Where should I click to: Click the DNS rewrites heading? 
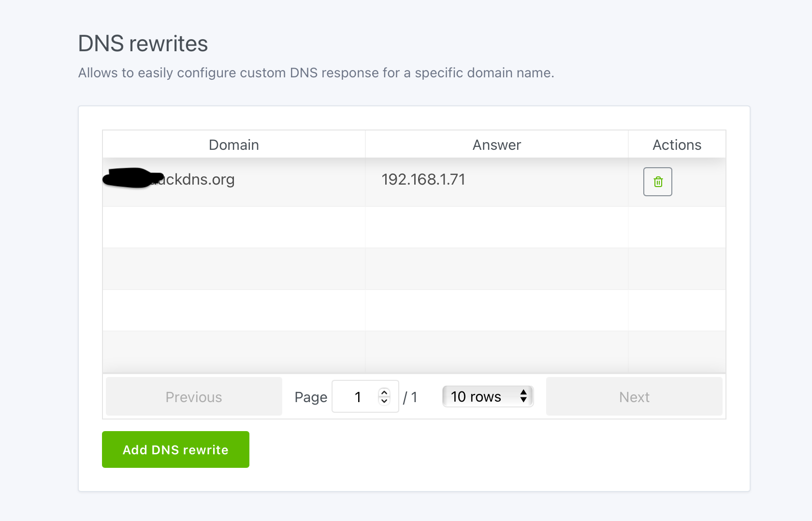coord(143,43)
